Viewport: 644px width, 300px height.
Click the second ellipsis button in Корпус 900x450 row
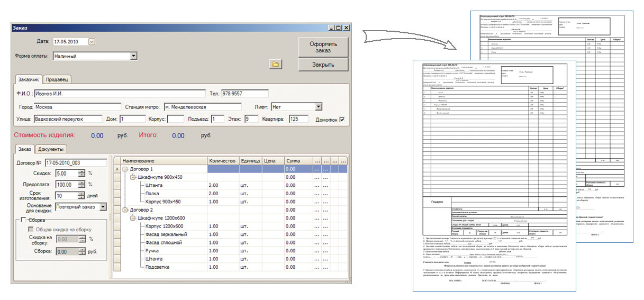(x=325, y=202)
